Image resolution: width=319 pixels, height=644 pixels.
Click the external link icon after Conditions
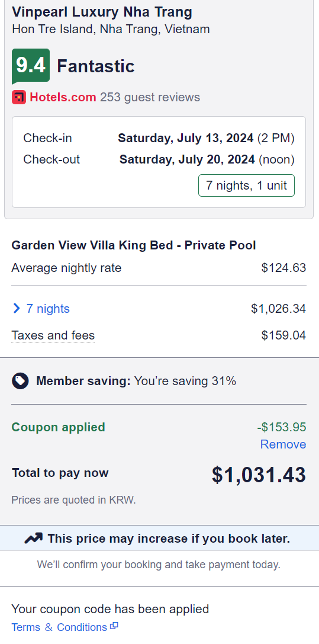pyautogui.click(x=114, y=626)
